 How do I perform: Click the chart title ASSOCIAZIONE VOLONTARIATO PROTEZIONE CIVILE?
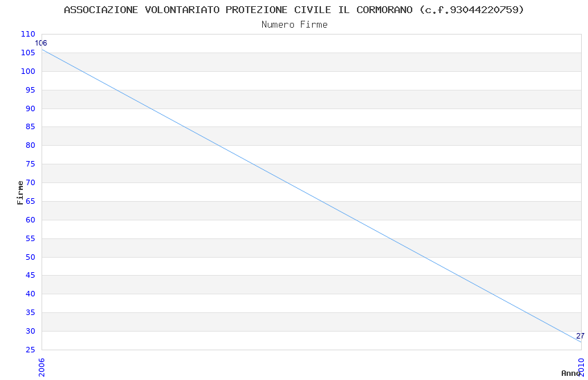pos(293,10)
